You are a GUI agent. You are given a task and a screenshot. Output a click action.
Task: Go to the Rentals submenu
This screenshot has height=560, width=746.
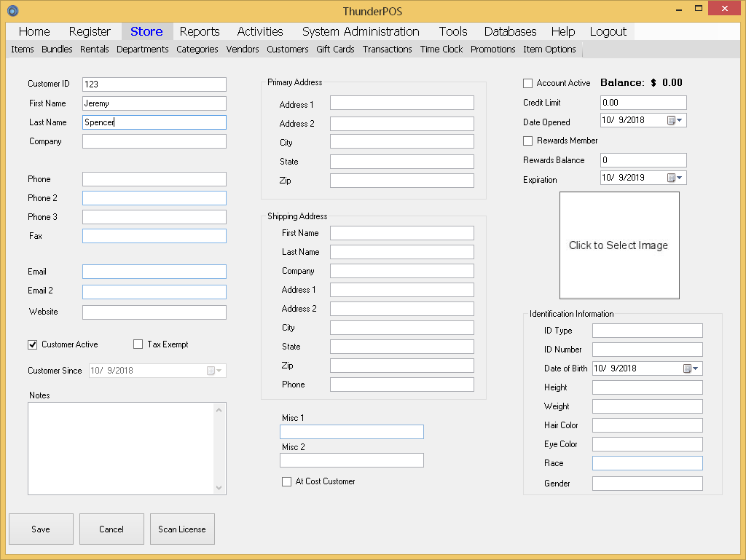pos(94,50)
